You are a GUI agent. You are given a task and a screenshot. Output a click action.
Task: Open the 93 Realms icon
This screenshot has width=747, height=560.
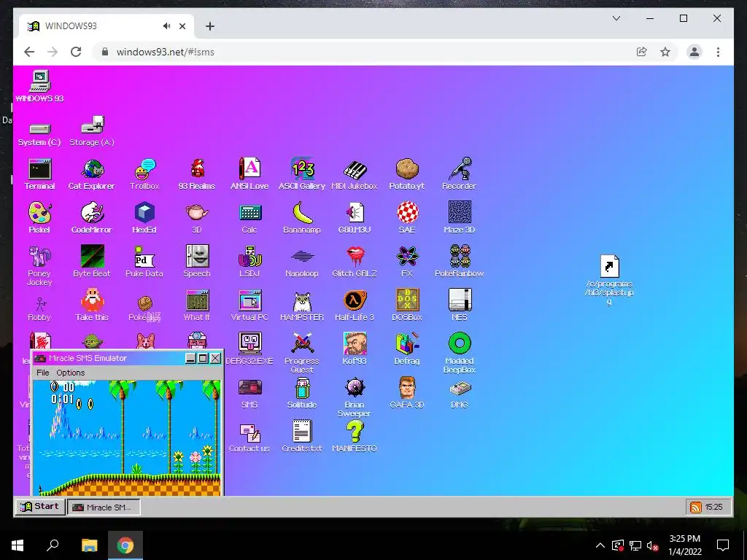point(197,174)
